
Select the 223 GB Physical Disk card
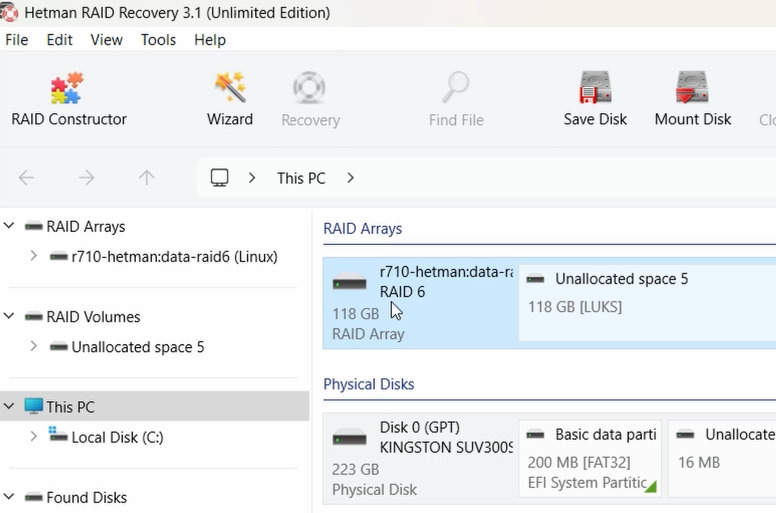(x=421, y=459)
